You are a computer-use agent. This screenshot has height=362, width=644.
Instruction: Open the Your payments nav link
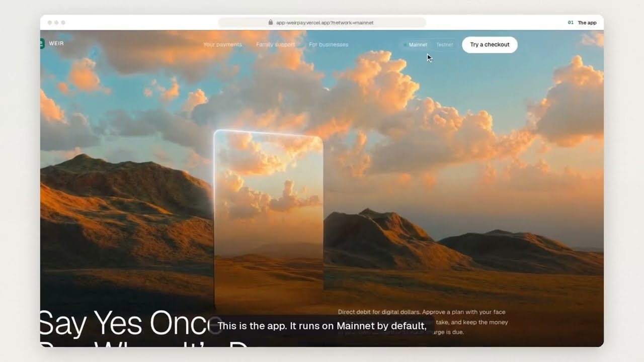point(222,45)
